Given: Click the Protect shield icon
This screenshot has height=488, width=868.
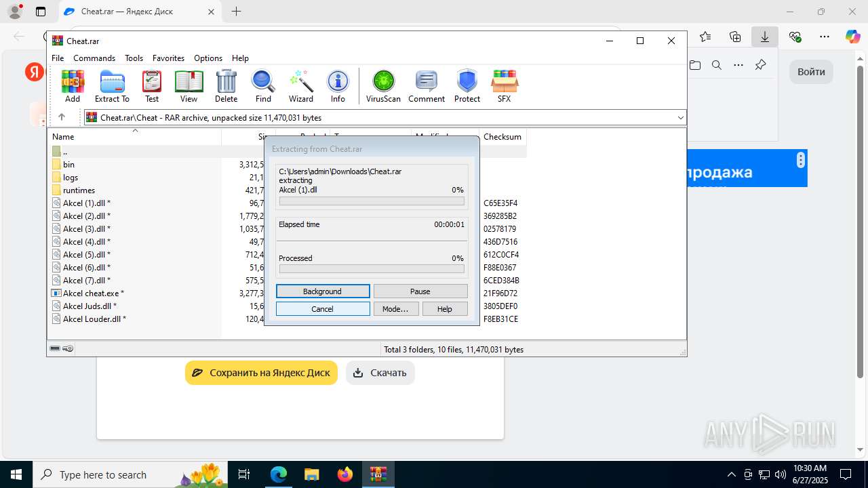Looking at the screenshot, I should (x=467, y=86).
